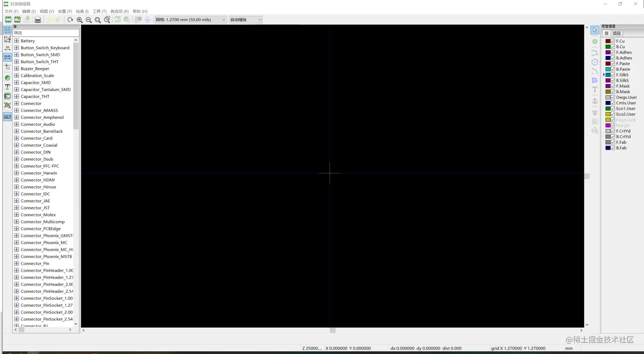Toggle F.CrtYd layer visibility checkbox
644x354 pixels.
(x=613, y=131)
